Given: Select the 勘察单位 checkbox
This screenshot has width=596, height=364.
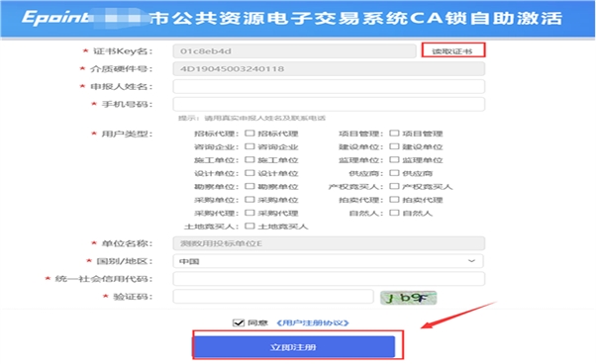Looking at the screenshot, I should click(249, 186).
